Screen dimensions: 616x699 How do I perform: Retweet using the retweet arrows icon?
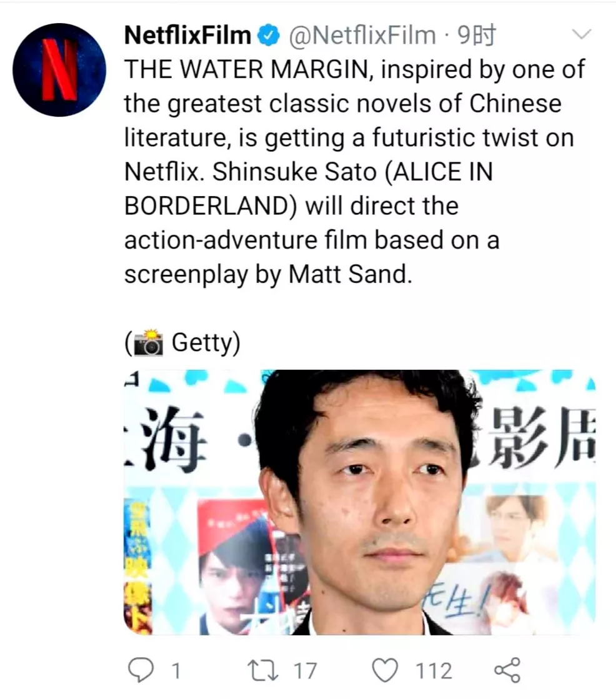[264, 670]
